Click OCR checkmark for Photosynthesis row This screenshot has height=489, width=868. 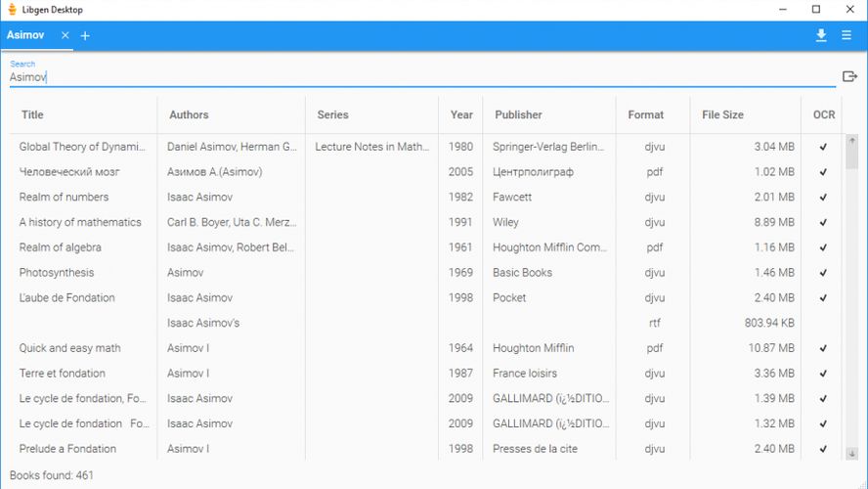tap(823, 273)
